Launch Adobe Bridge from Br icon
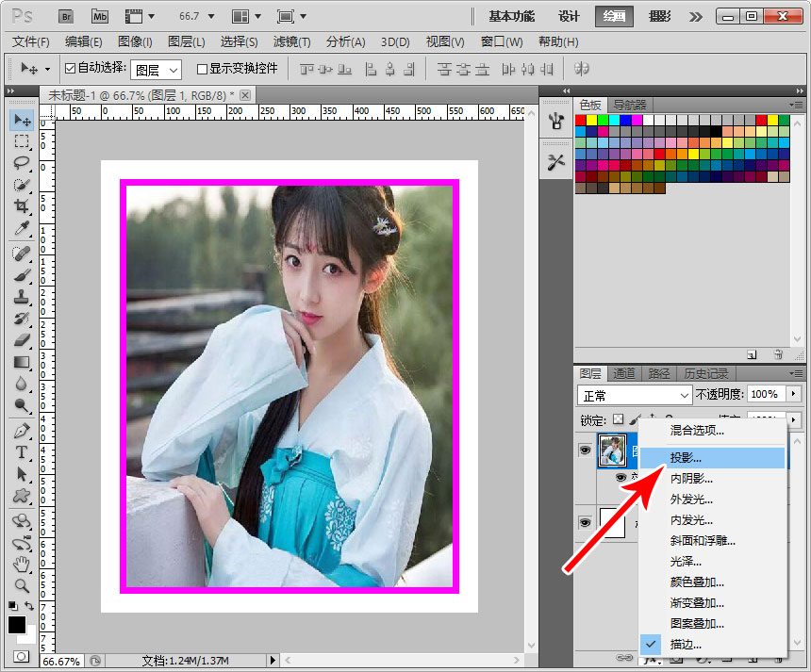Image resolution: width=811 pixels, height=672 pixels. tap(66, 17)
